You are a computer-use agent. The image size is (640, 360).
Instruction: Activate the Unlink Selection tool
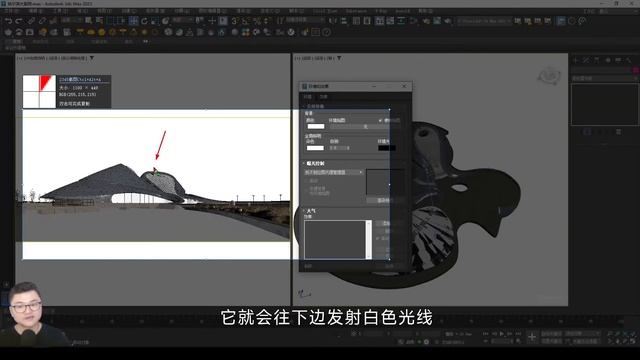pos(42,20)
